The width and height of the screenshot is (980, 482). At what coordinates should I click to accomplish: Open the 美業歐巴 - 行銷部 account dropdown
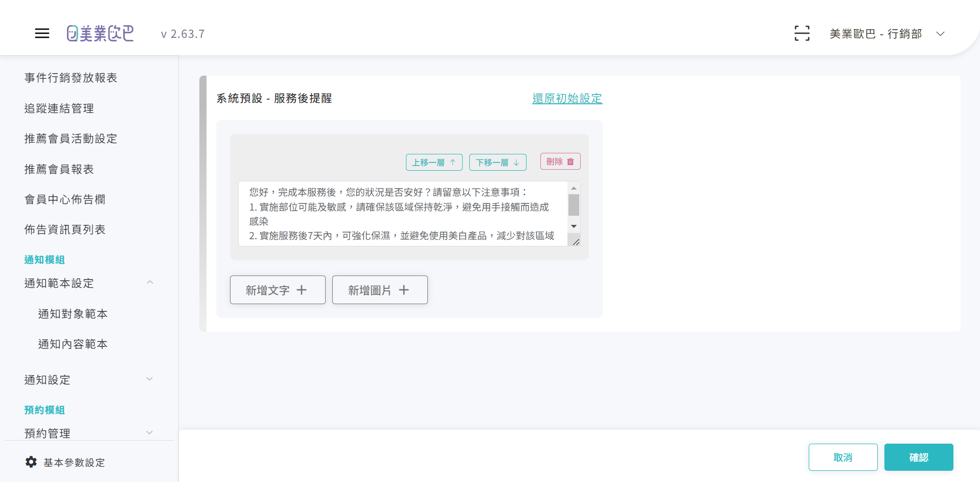click(x=887, y=34)
